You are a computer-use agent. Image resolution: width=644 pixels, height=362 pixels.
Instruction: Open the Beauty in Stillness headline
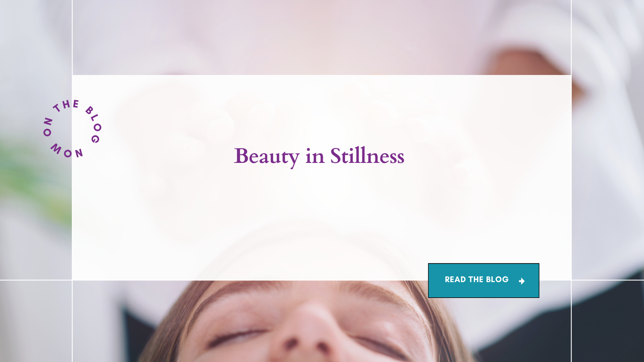[x=319, y=156]
